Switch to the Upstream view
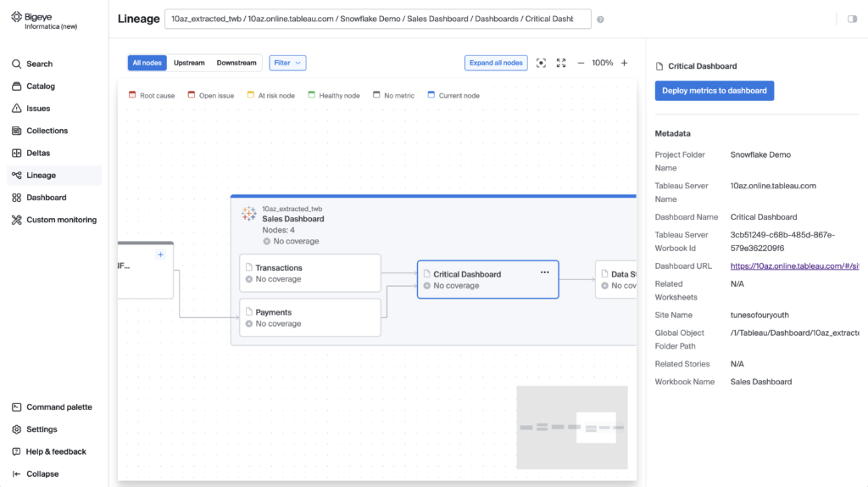The width and height of the screenshot is (868, 487). tap(189, 63)
